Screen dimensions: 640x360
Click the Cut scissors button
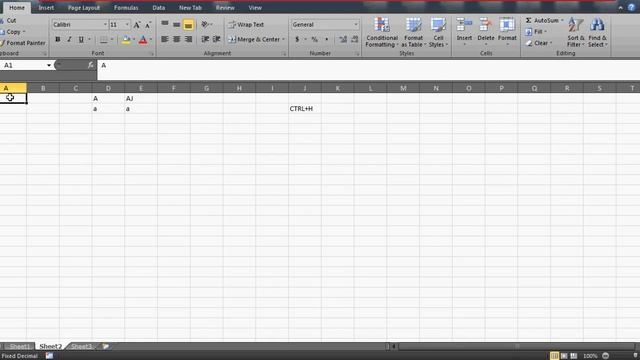(8, 20)
